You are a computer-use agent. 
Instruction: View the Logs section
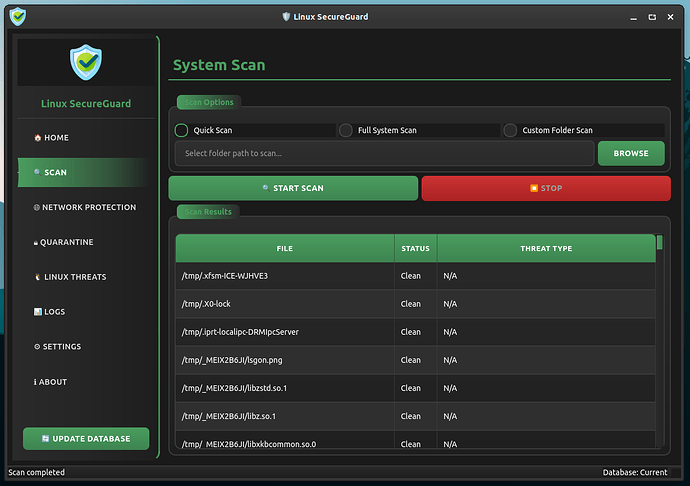pos(50,312)
